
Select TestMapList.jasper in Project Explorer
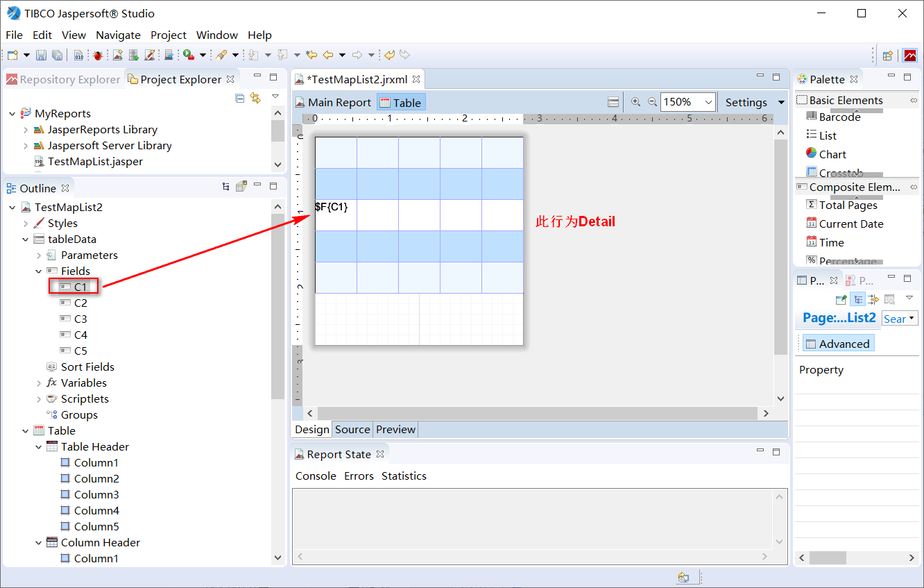point(88,162)
